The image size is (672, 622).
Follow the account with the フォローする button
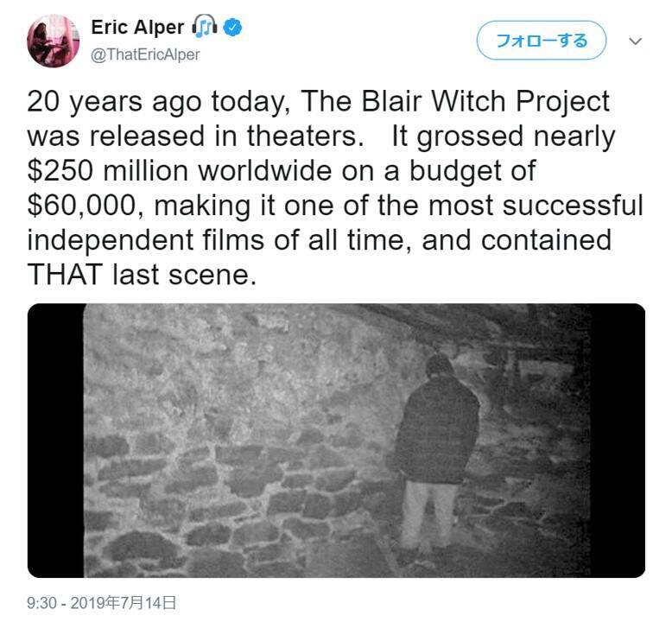point(542,41)
